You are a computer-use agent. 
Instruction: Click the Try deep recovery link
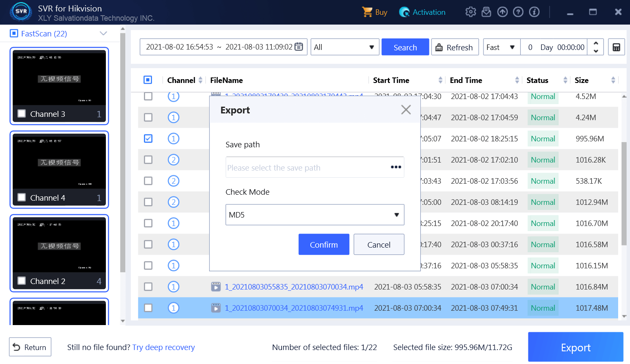(x=163, y=347)
